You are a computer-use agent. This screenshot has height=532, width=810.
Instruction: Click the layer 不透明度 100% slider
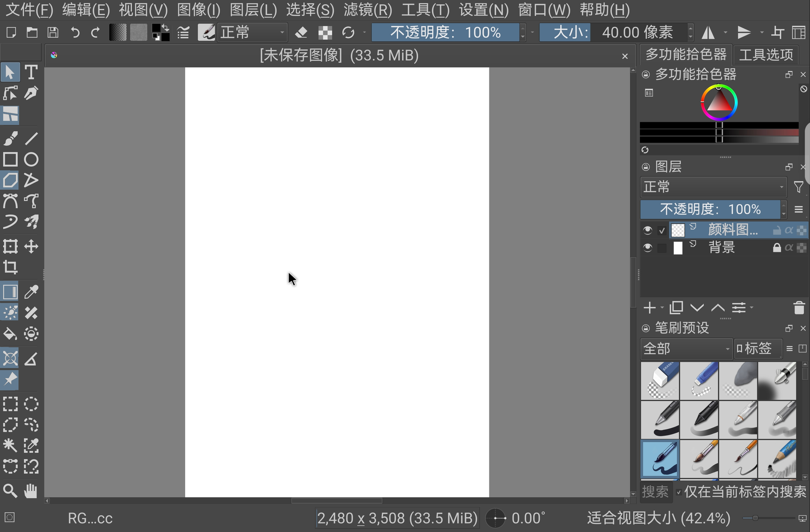[710, 209]
